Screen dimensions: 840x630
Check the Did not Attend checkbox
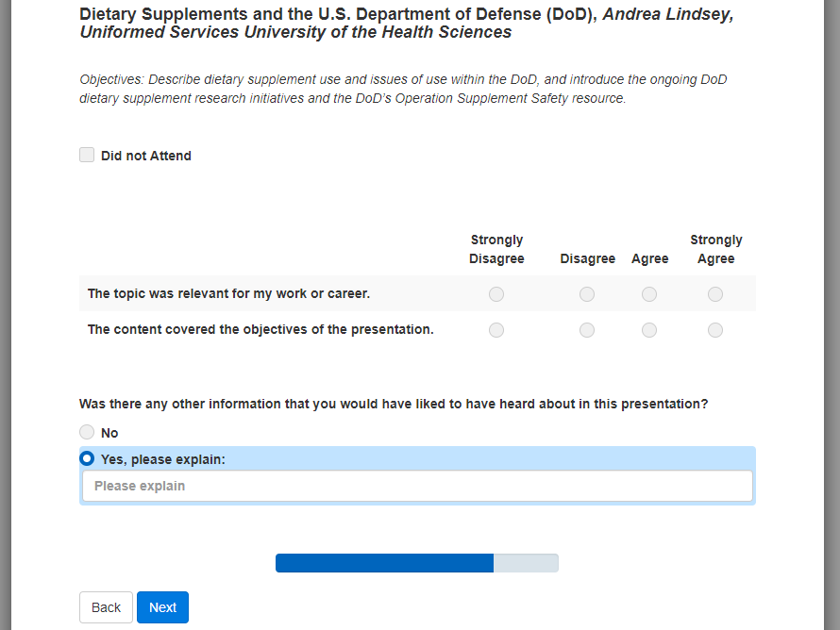(87, 155)
